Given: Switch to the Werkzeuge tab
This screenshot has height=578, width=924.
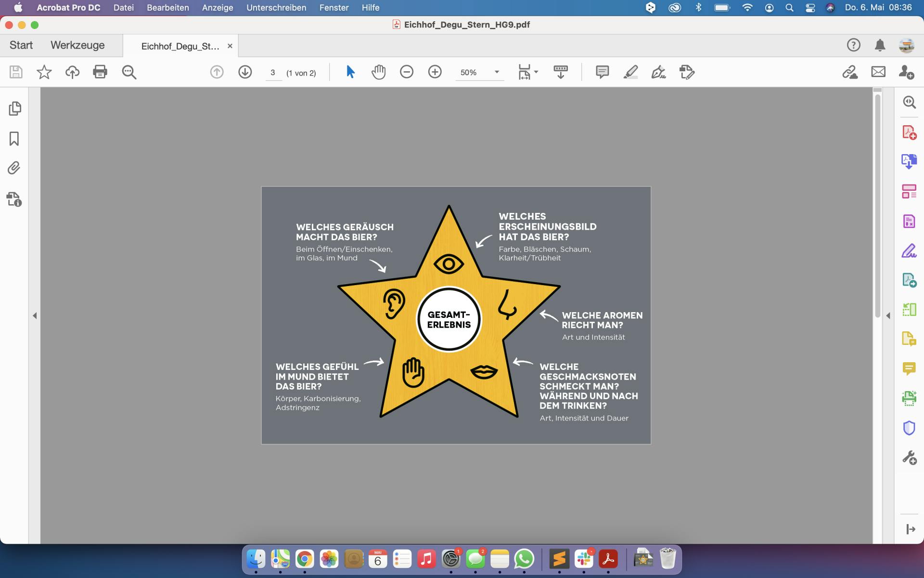Looking at the screenshot, I should coord(77,45).
